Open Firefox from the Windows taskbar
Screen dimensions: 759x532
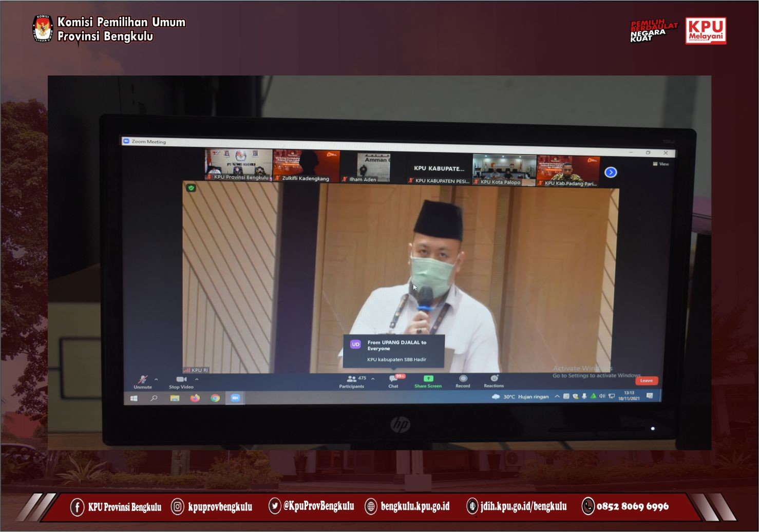(195, 398)
